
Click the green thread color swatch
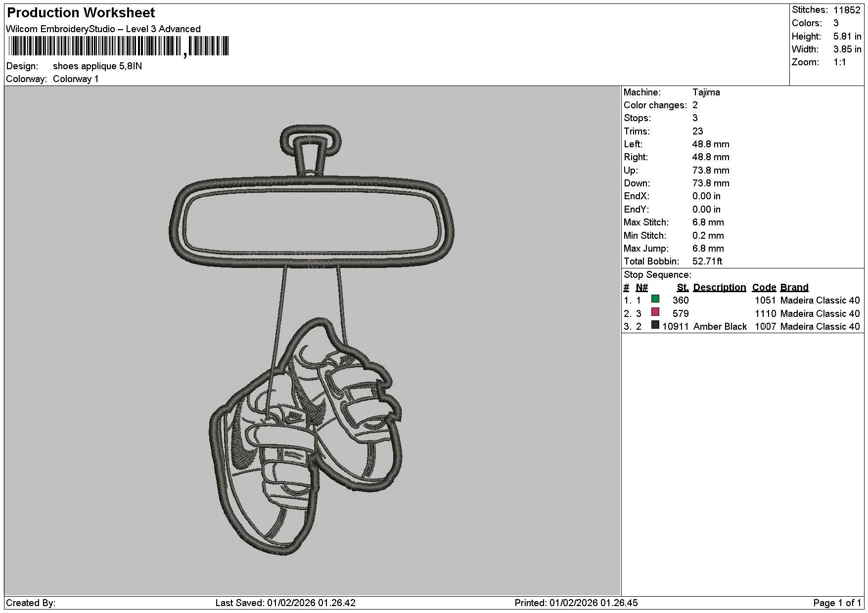(655, 299)
